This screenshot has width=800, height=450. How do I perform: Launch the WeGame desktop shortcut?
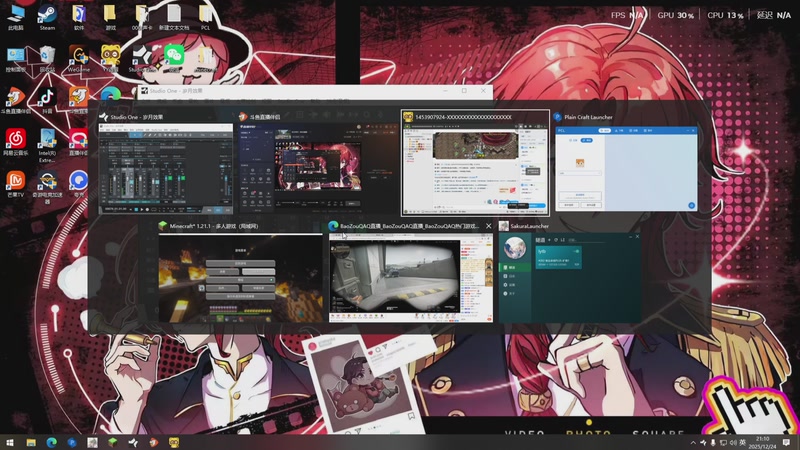tap(79, 59)
